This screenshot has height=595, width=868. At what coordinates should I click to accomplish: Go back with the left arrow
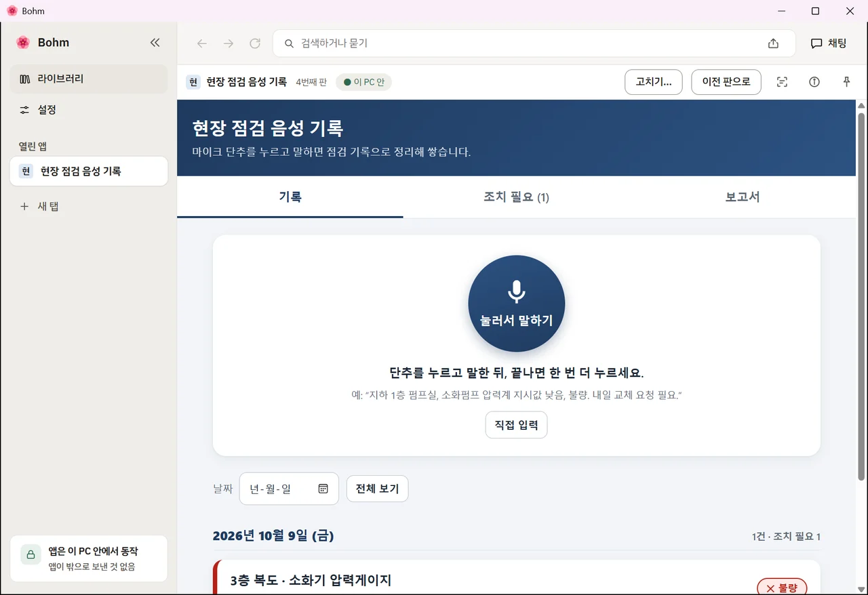click(x=201, y=43)
